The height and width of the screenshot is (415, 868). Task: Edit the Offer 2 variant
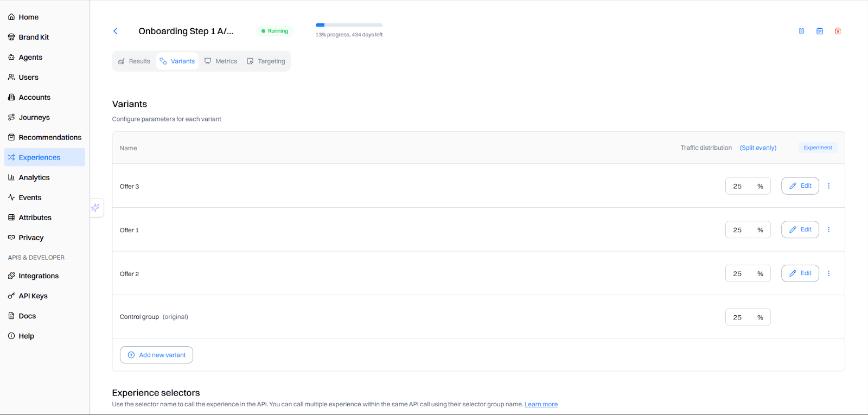tap(800, 273)
